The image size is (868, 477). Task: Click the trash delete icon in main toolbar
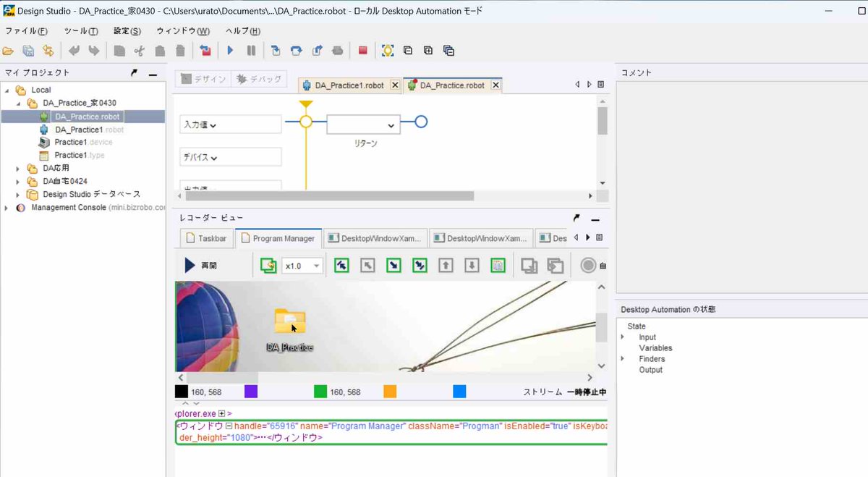point(180,51)
